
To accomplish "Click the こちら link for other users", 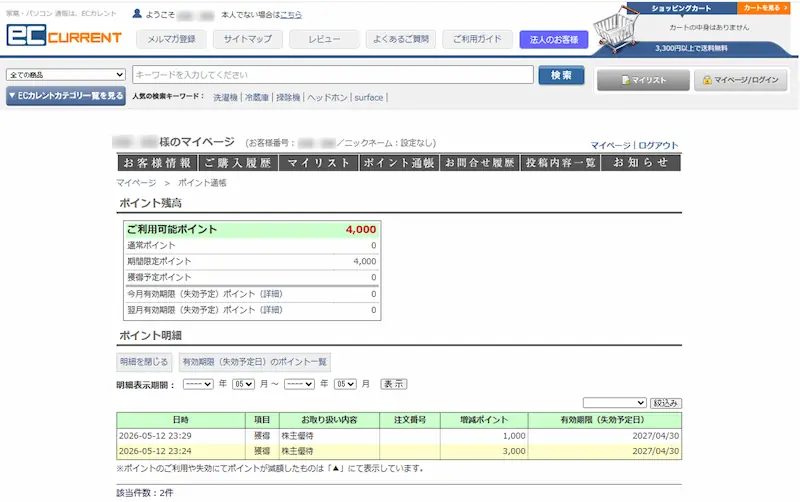I will 291,15.
